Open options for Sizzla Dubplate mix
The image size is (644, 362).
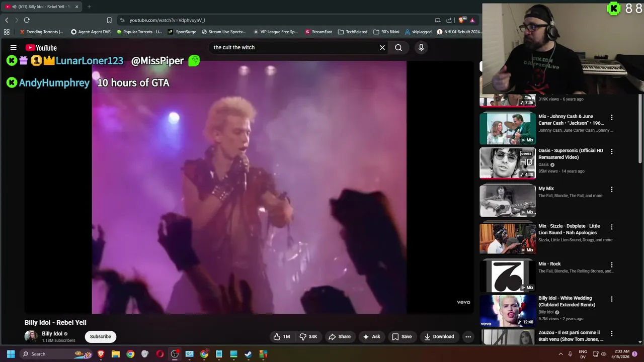(612, 227)
